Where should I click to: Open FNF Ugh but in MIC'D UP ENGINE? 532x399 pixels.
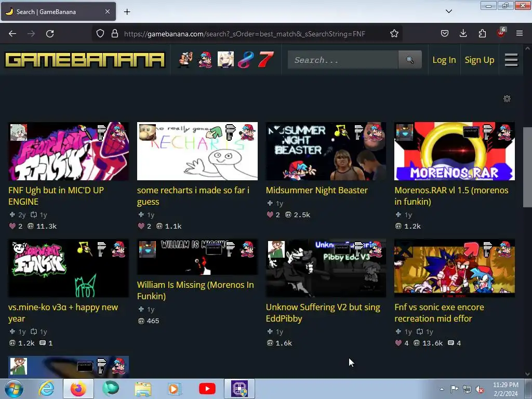coord(56,196)
